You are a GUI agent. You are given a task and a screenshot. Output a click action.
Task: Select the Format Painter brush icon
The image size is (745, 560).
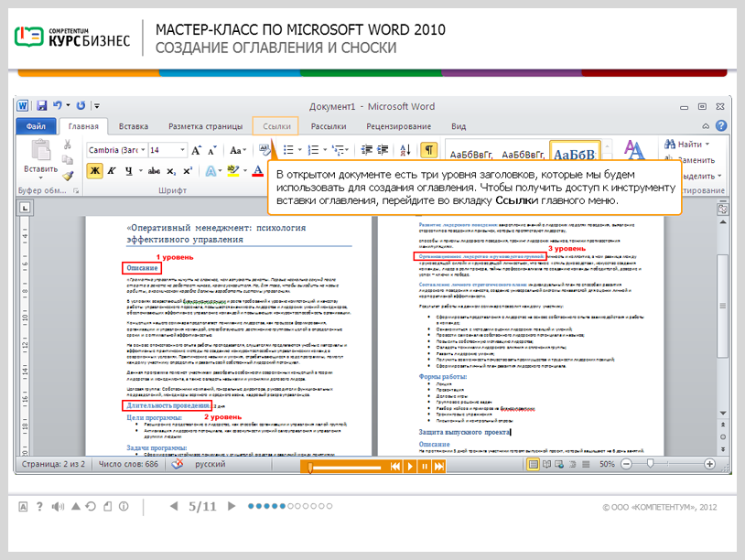tap(68, 176)
